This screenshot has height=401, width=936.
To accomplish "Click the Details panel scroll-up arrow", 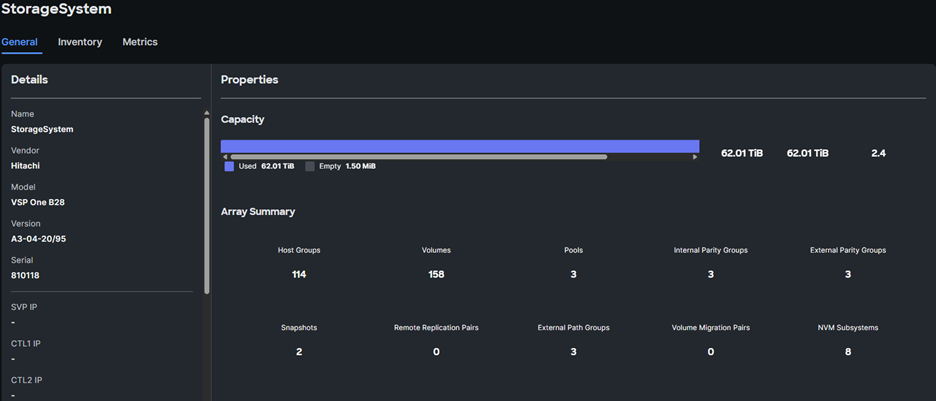I will [207, 113].
